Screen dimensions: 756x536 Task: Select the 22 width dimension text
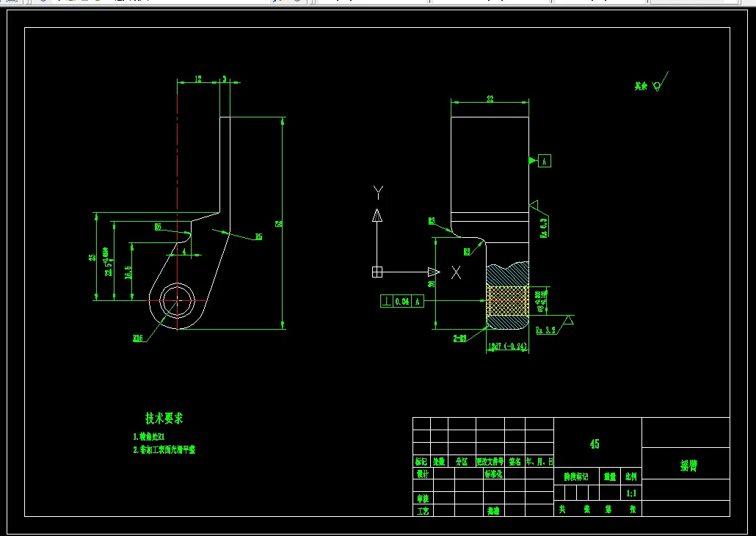click(x=490, y=99)
